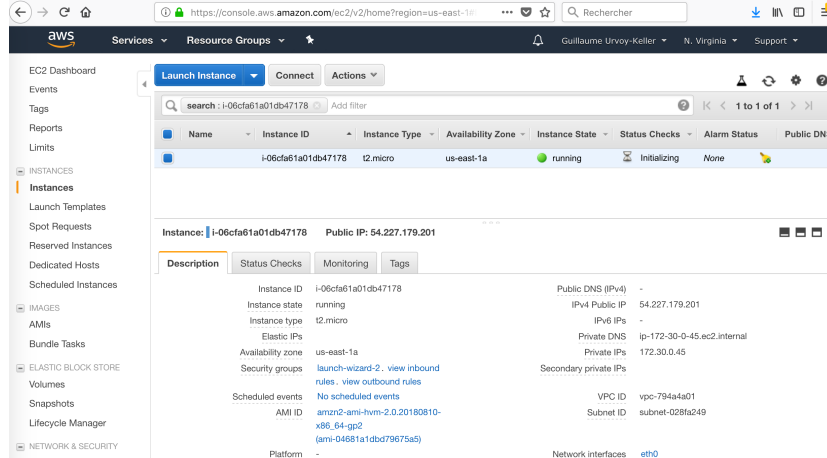This screenshot has height=458, width=827.
Task: Minimize the details pane layout icon
Action: click(784, 232)
